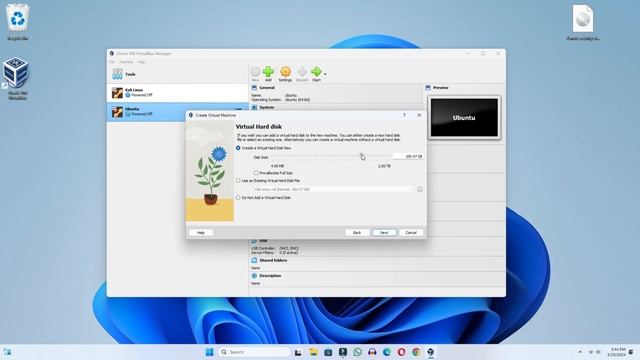640x360 pixels.
Task: Select the Kali Linux virtual machine entry
Action: tap(178, 93)
